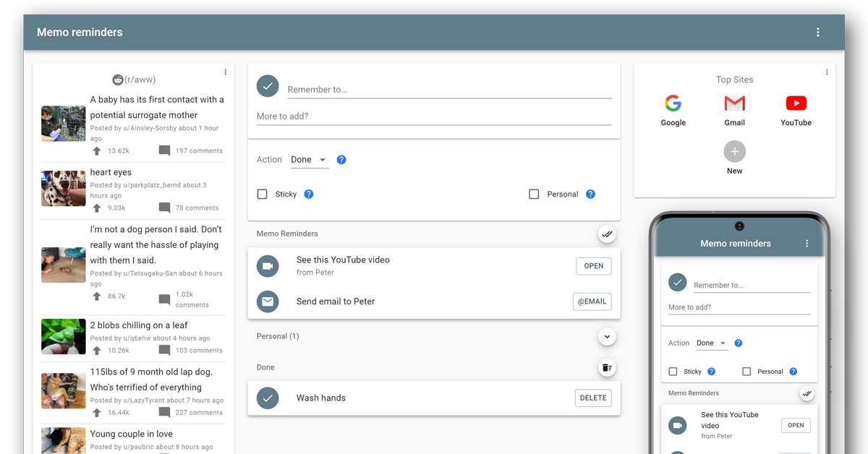Enable the Sticky checkbox
The image size is (868, 454).
click(x=263, y=194)
